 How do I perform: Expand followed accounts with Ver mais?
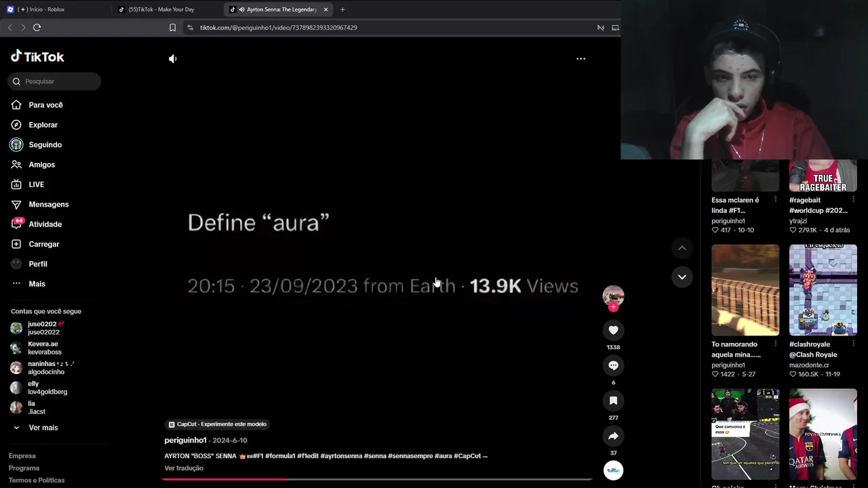click(x=43, y=428)
